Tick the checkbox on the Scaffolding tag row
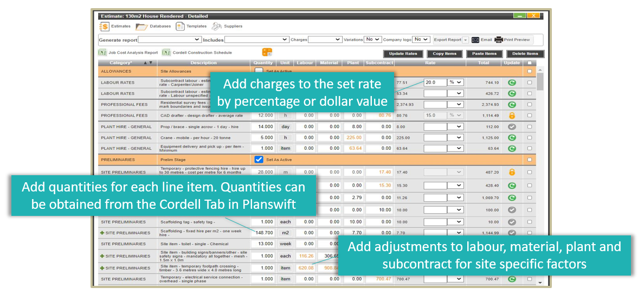 click(x=530, y=222)
